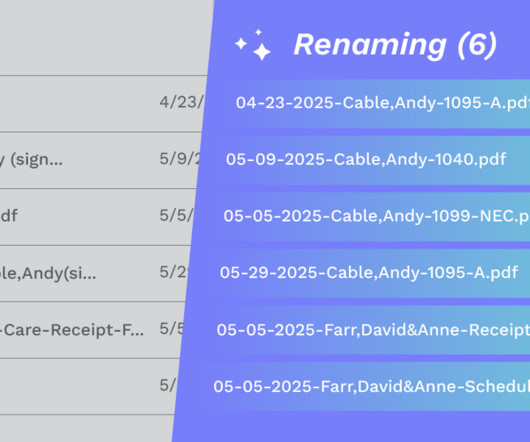Screen dimensions: 530x442
Task: Click the Renaming (6) heading
Action: 395,45
